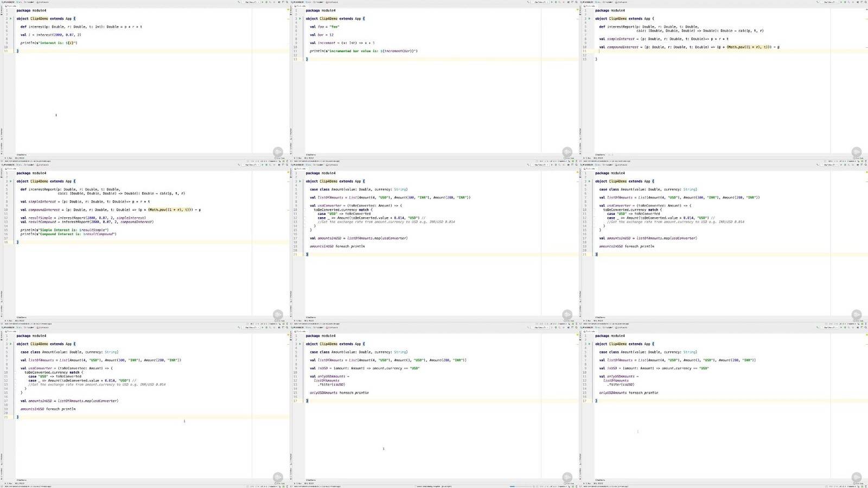This screenshot has width=868, height=488.
Task: Click search magnifier icon in top-right frame toolbar
Action: 865,2
